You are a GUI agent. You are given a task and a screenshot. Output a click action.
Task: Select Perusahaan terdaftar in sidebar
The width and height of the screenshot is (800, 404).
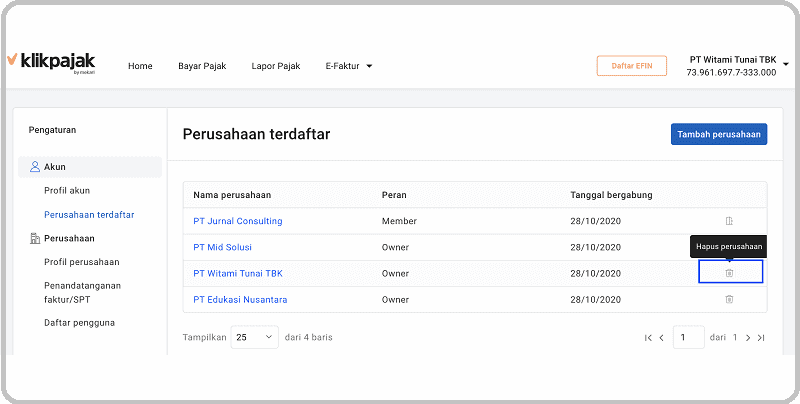click(x=89, y=215)
